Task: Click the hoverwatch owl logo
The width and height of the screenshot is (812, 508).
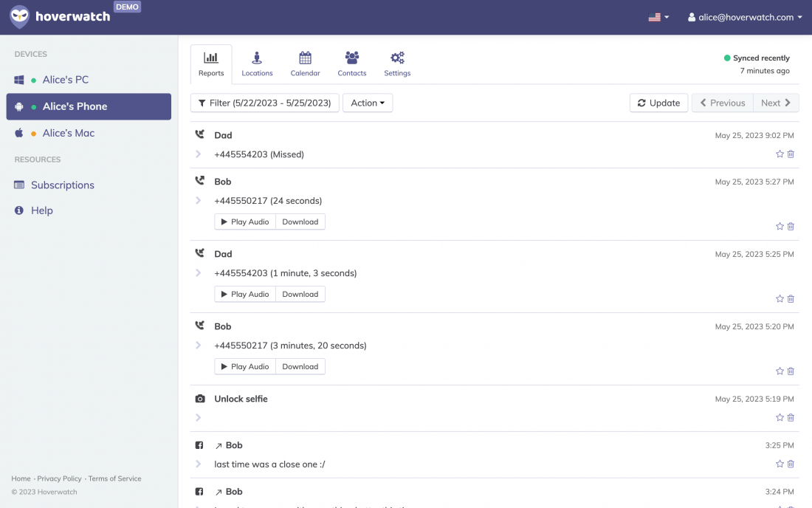Action: tap(20, 16)
